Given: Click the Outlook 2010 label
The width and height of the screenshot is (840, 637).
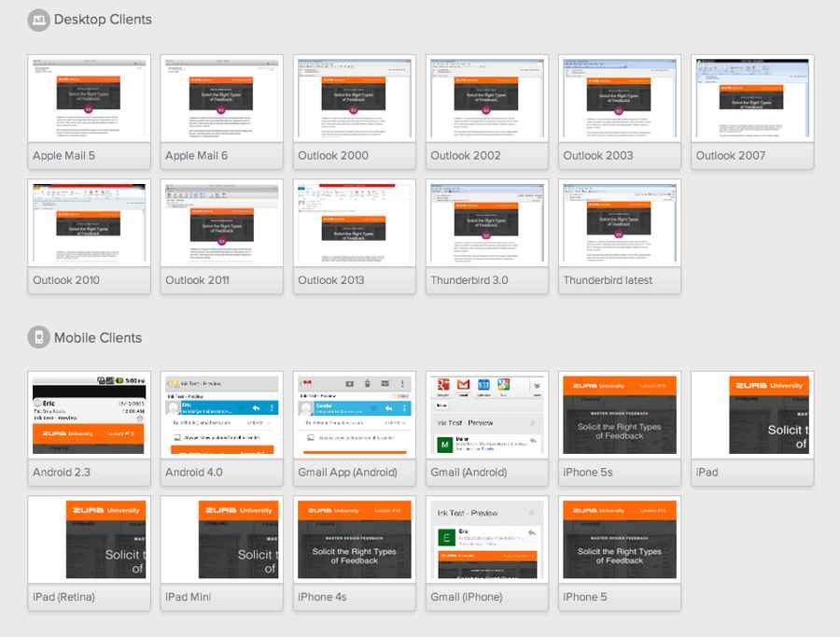Looking at the screenshot, I should (x=66, y=280).
